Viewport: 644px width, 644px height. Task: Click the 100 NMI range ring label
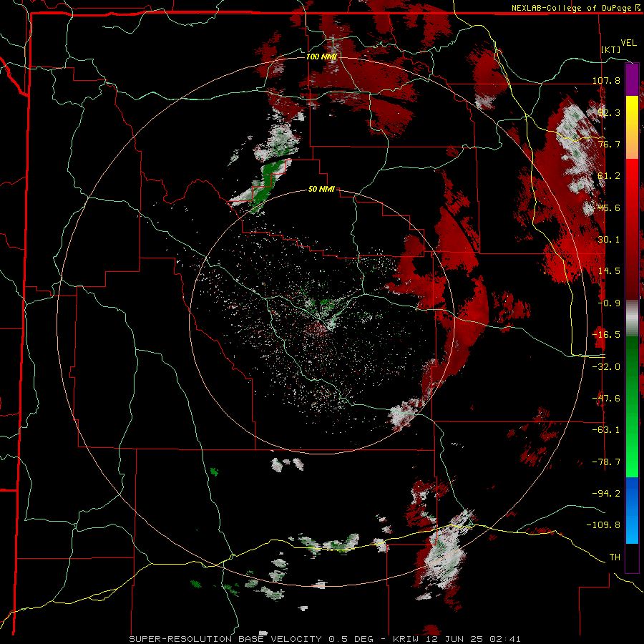coord(321,57)
